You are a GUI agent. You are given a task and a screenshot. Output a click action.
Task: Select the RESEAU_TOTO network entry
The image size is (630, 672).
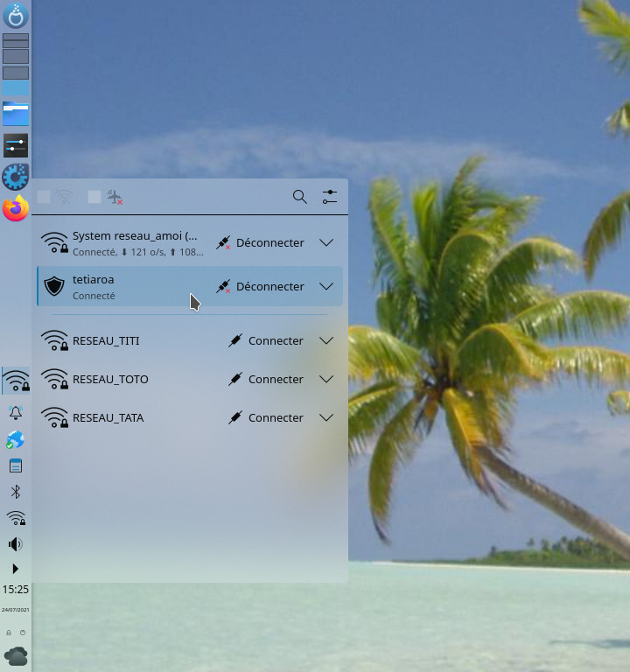(x=110, y=379)
